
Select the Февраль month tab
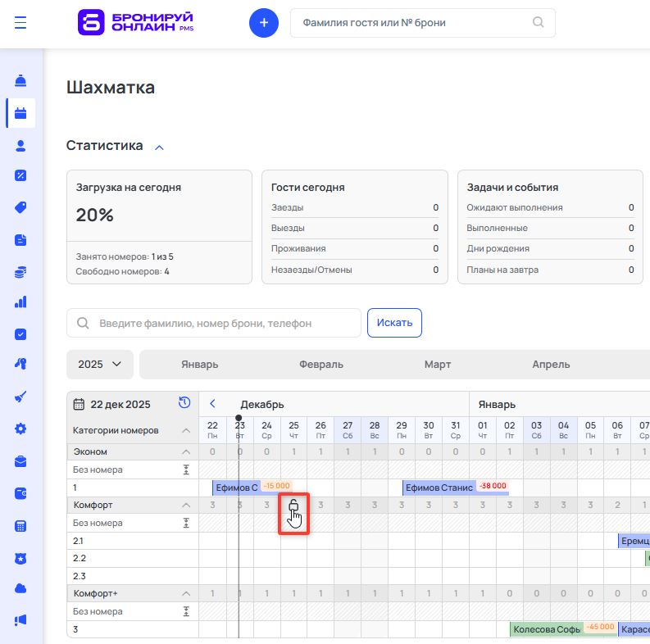[321, 365]
